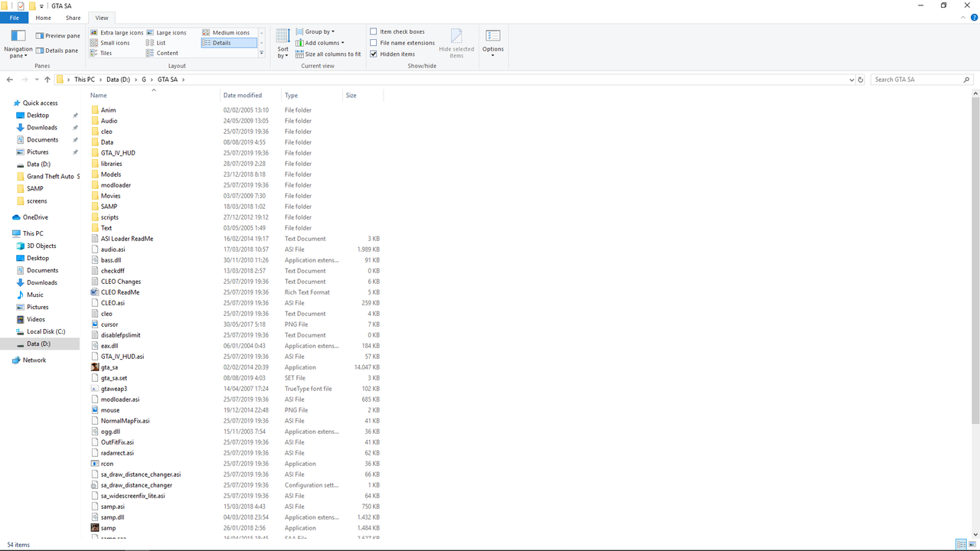Viewport: 980px width, 551px height.
Task: Click the file list vertical scrollbar
Action: pyautogui.click(x=975, y=260)
